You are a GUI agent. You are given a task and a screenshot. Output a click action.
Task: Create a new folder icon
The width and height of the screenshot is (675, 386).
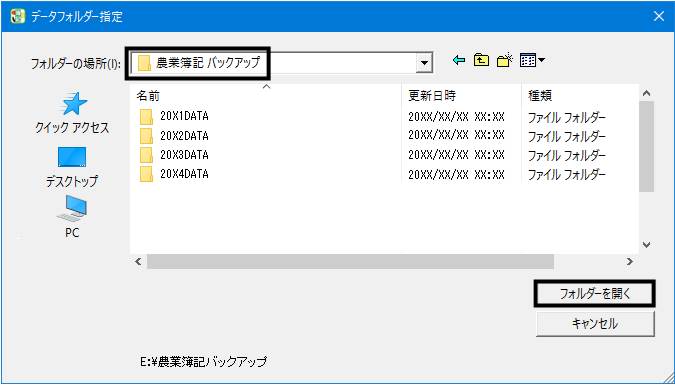tap(504, 60)
